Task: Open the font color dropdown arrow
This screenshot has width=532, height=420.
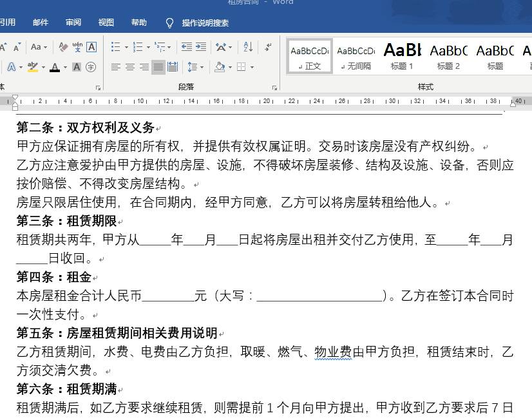Action: [64, 67]
